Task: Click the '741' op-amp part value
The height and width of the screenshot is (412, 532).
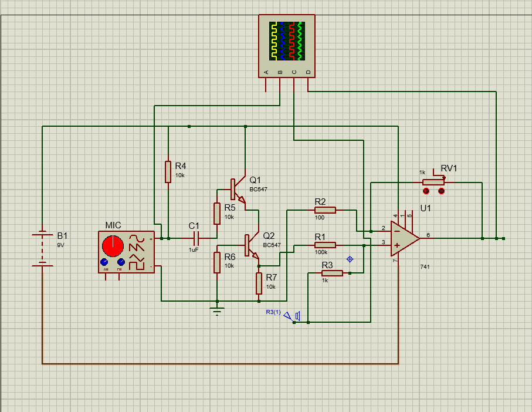Action: point(425,267)
